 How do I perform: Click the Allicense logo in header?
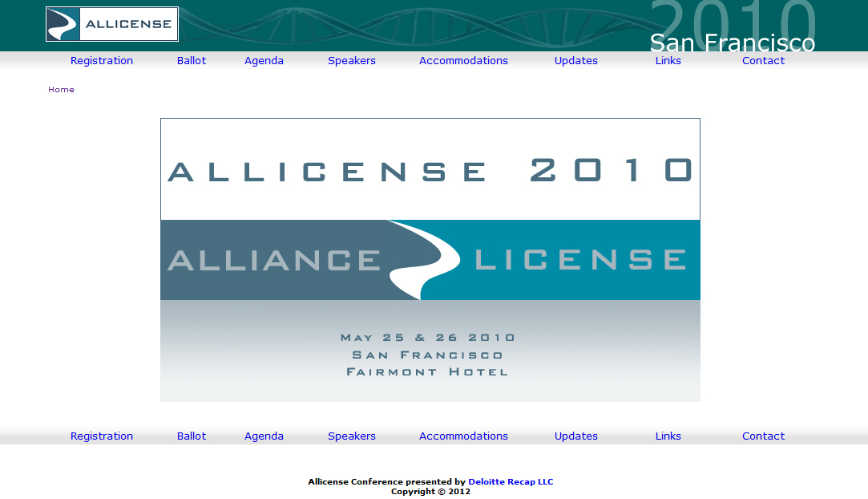pyautogui.click(x=112, y=24)
